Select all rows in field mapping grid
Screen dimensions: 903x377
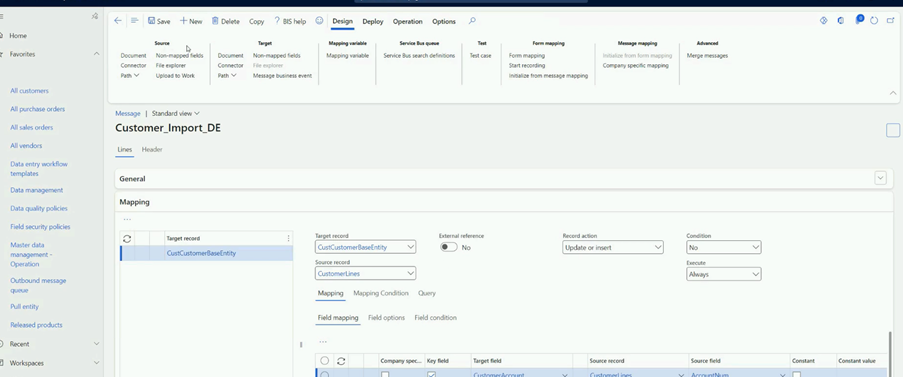(x=325, y=361)
